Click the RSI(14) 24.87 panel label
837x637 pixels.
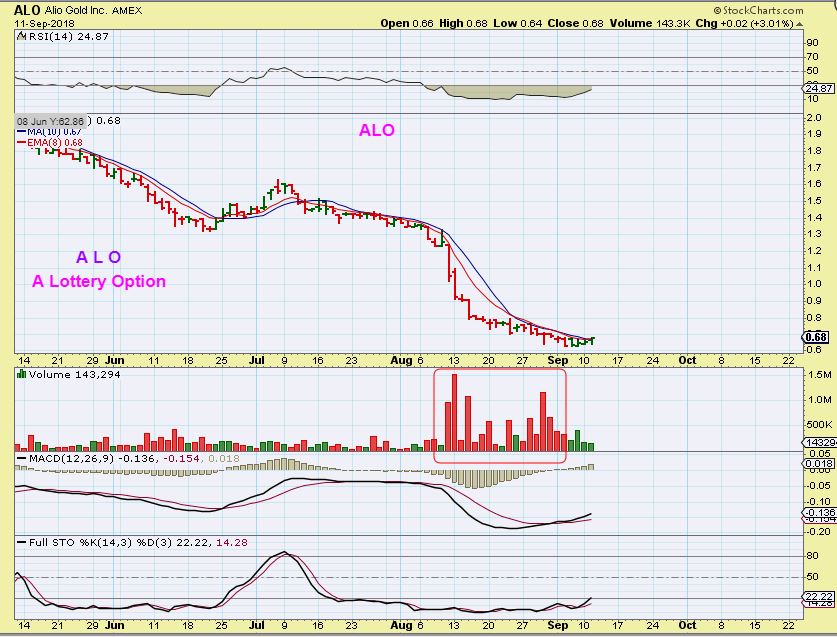(x=68, y=36)
